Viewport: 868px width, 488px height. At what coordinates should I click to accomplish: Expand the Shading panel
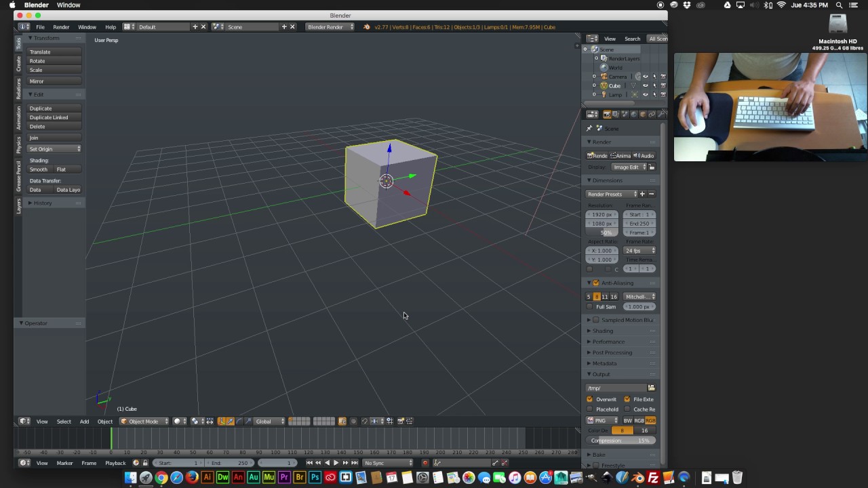click(601, 331)
